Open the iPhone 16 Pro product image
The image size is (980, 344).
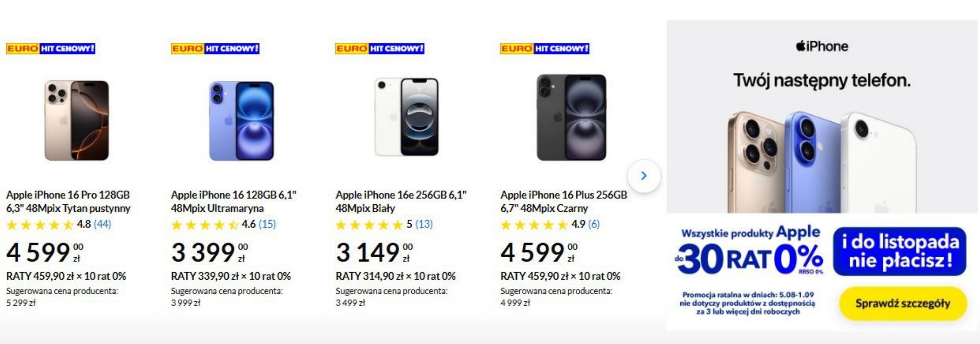(x=77, y=120)
